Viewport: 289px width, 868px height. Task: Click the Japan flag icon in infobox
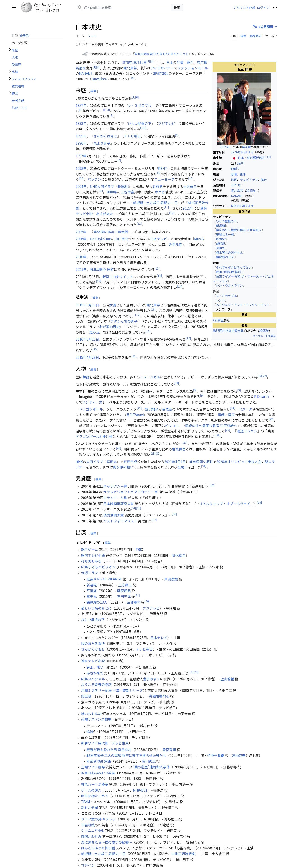(x=234, y=158)
